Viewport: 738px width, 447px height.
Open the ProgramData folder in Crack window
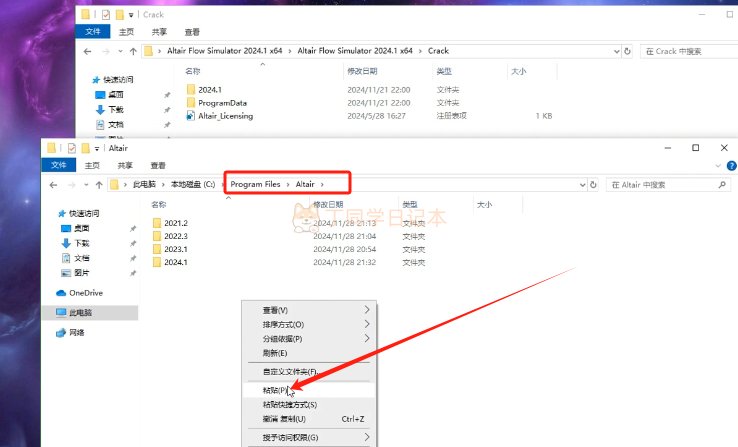(x=217, y=103)
